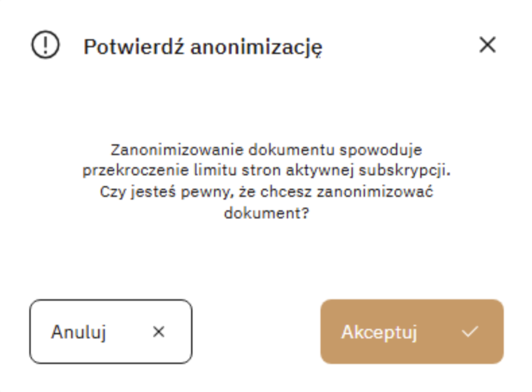Click the line about przekroczenie limitu stron

click(266, 171)
